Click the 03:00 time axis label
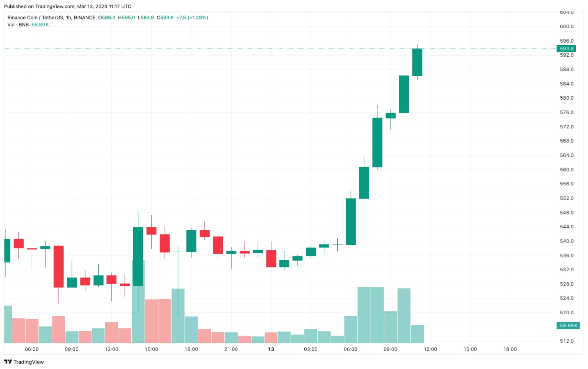The height and width of the screenshot is (369, 588). [310, 349]
